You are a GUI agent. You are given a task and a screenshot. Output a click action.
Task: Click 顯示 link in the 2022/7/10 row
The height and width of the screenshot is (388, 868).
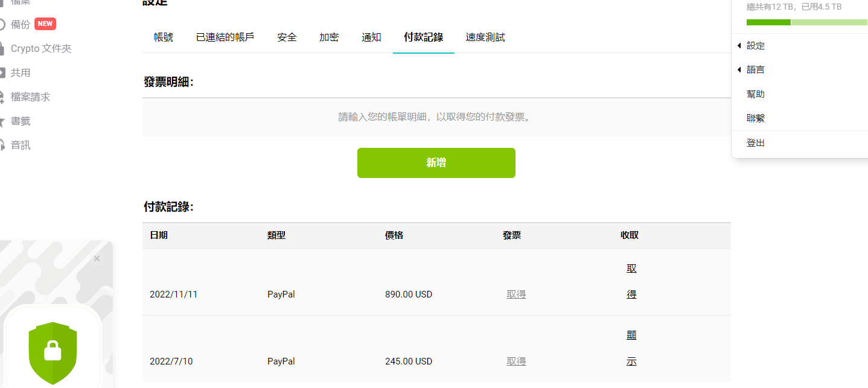pyautogui.click(x=631, y=348)
